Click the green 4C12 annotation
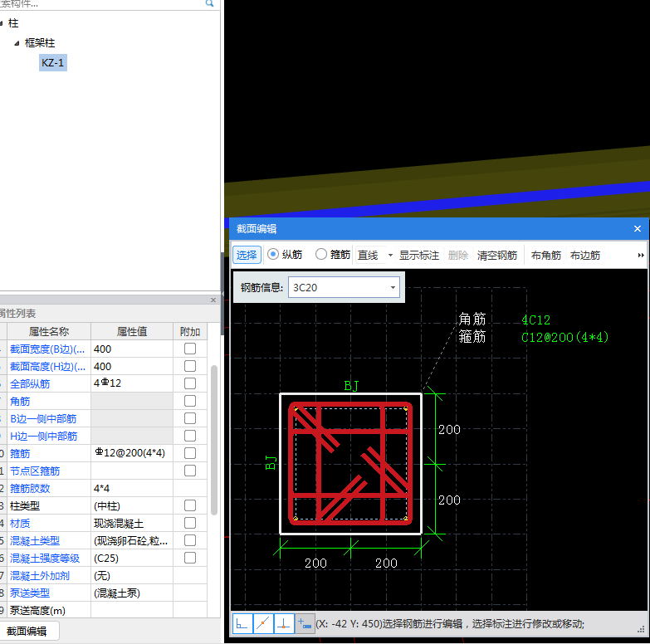Viewport: 650px width, 644px height. [x=535, y=320]
